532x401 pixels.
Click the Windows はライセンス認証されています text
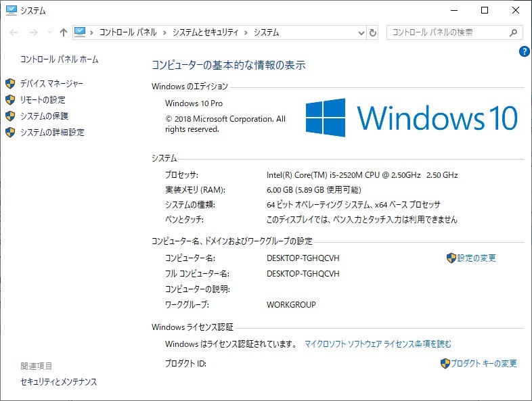(231, 344)
